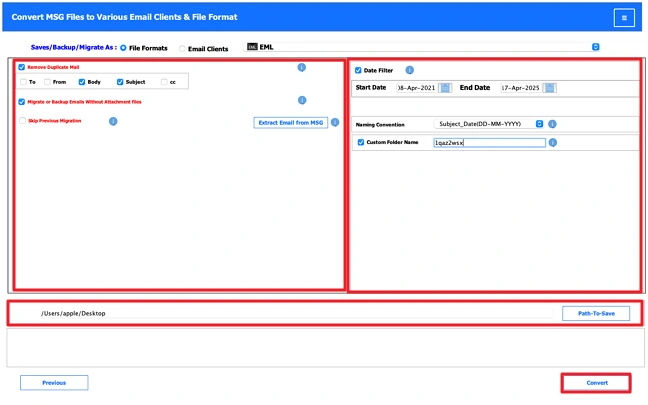Image resolution: width=648 pixels, height=405 pixels.
Task: Click the Convert button
Action: [595, 383]
